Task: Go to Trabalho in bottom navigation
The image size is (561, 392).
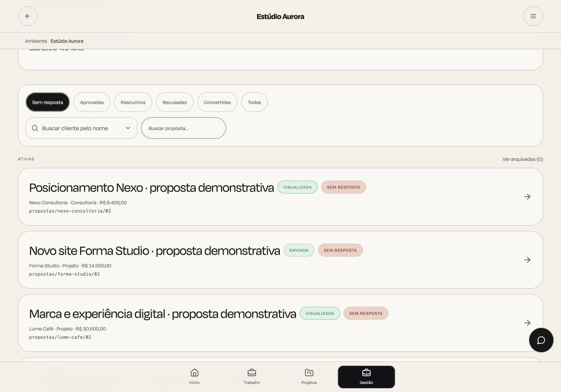Action: (252, 376)
